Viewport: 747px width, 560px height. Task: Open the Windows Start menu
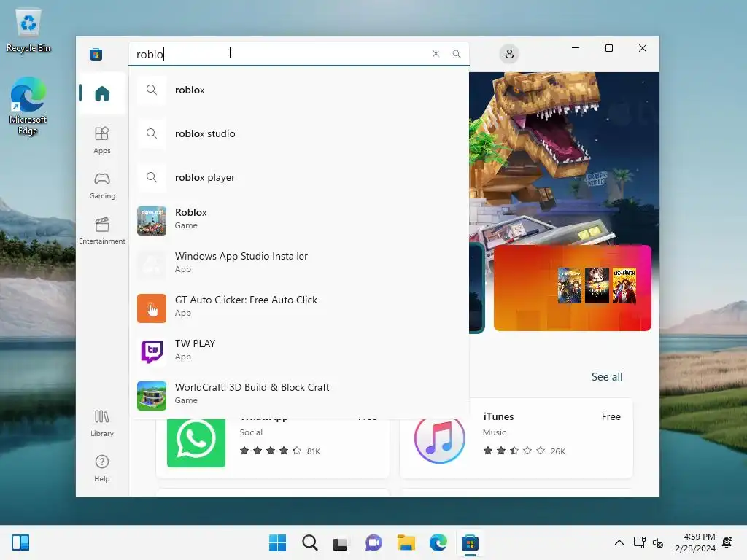(277, 542)
